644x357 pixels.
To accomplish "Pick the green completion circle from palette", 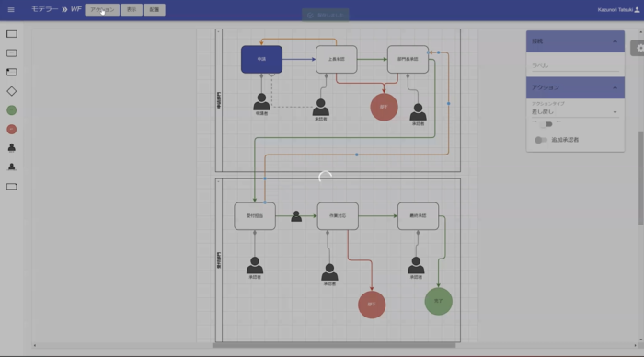I will pos(11,110).
